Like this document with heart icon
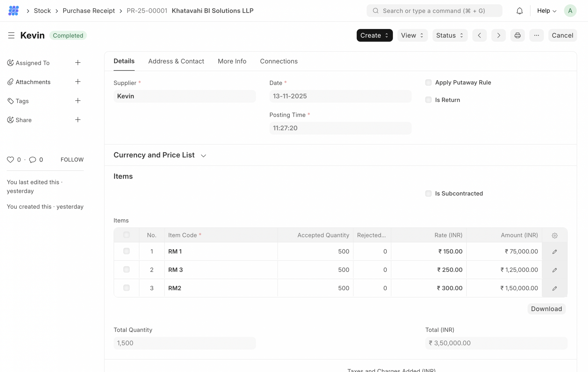588x372 pixels. (x=10, y=160)
